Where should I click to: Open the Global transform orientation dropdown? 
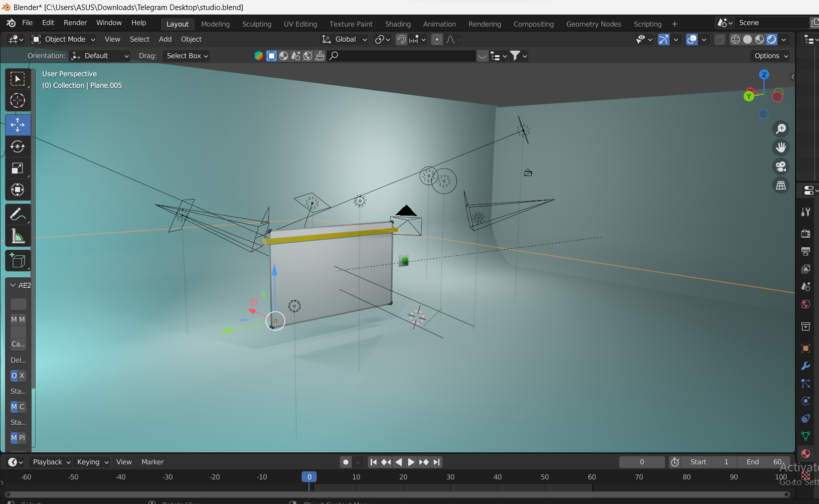point(345,40)
